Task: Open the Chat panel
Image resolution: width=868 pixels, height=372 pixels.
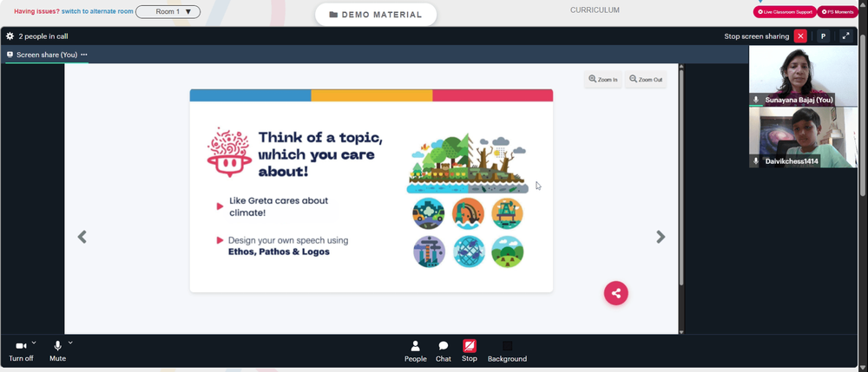Action: click(x=444, y=351)
